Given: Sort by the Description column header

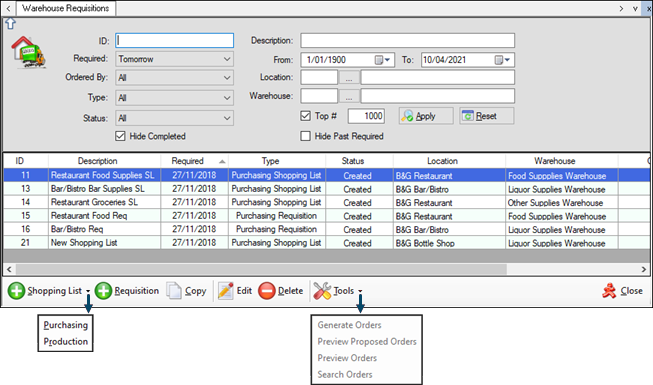Looking at the screenshot, I should 105,161.
